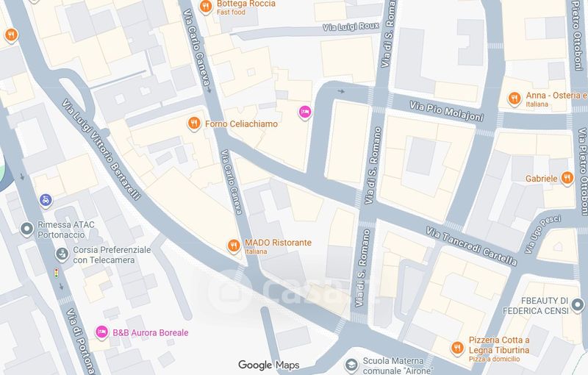The width and height of the screenshot is (588, 375).
Task: Select the blue car-sharing marker icon
Action: (46, 200)
